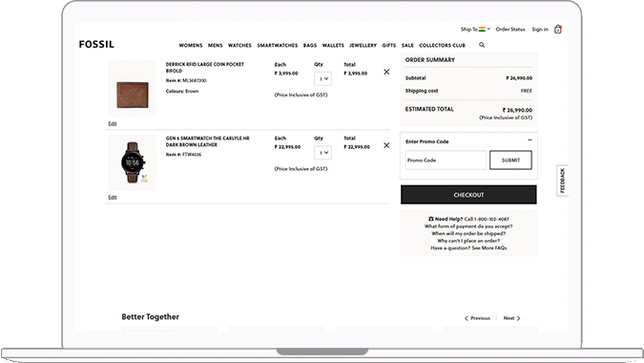Click the Promo Code input field

446,160
